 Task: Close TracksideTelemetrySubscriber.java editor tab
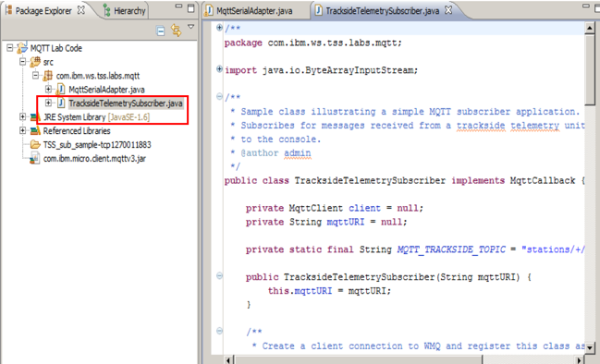click(x=448, y=10)
